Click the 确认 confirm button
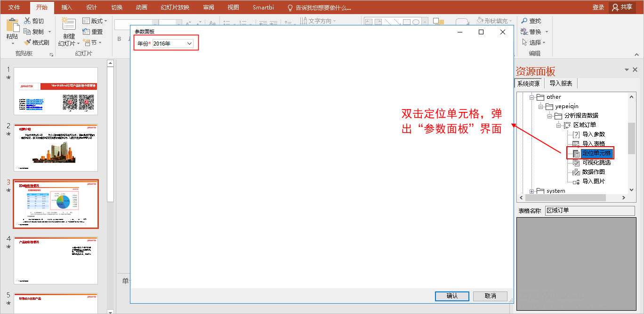Viewport: 644px width, 314px height. point(452,296)
